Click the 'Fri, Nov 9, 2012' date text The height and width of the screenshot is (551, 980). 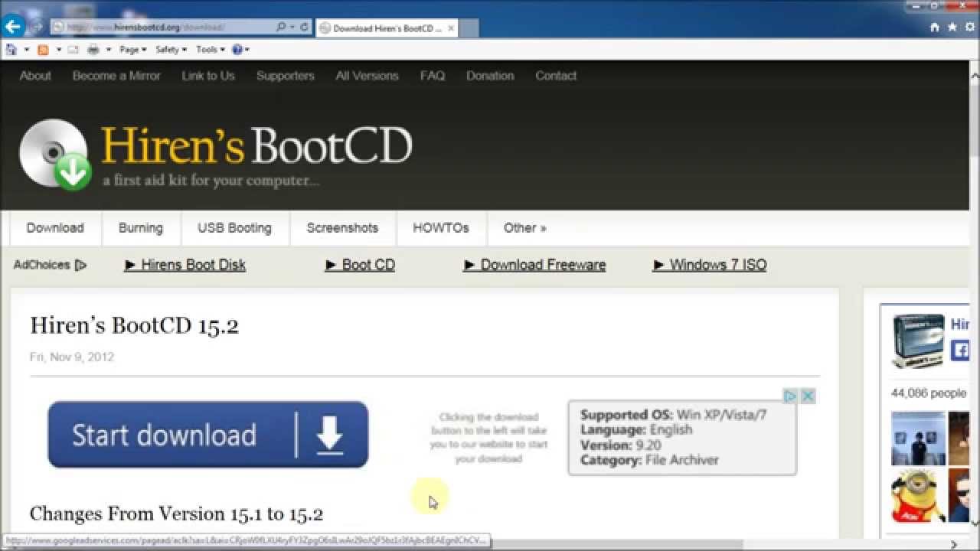[72, 357]
